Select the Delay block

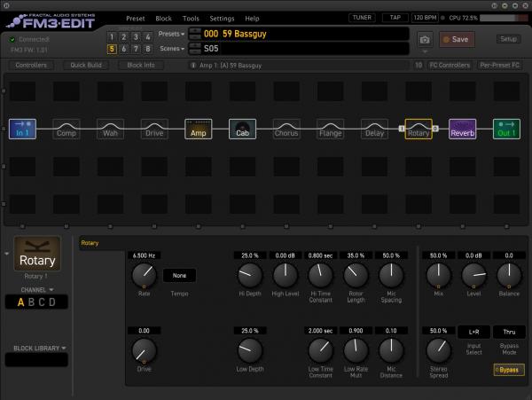click(x=374, y=129)
